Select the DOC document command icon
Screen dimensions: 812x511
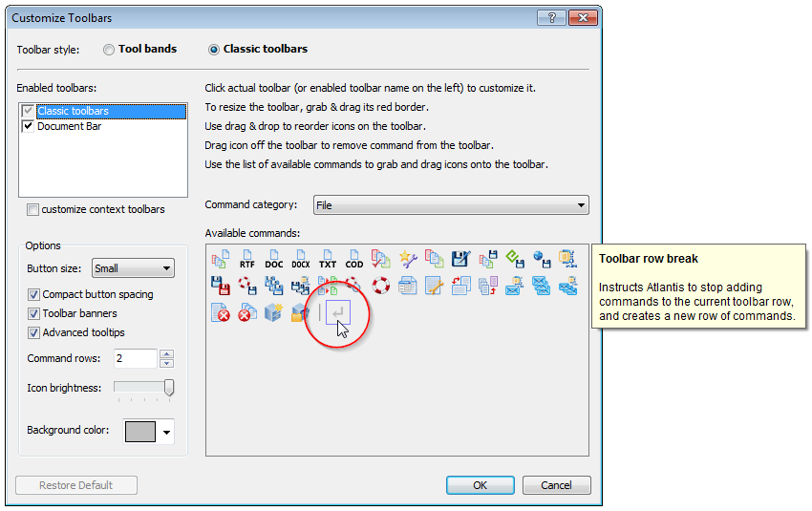[274, 258]
